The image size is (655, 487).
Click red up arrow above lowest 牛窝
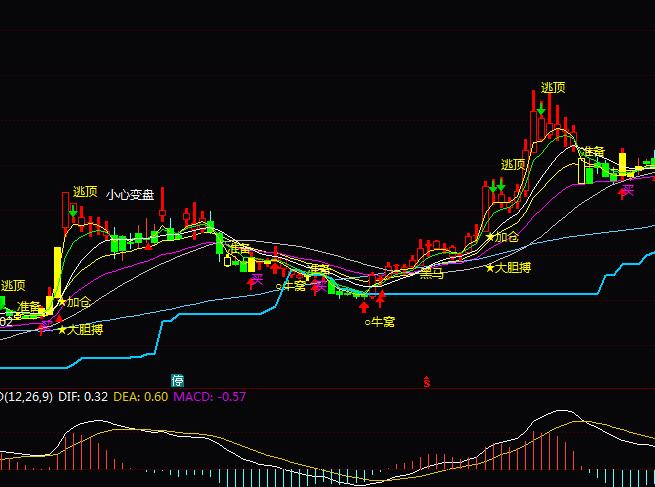364,307
